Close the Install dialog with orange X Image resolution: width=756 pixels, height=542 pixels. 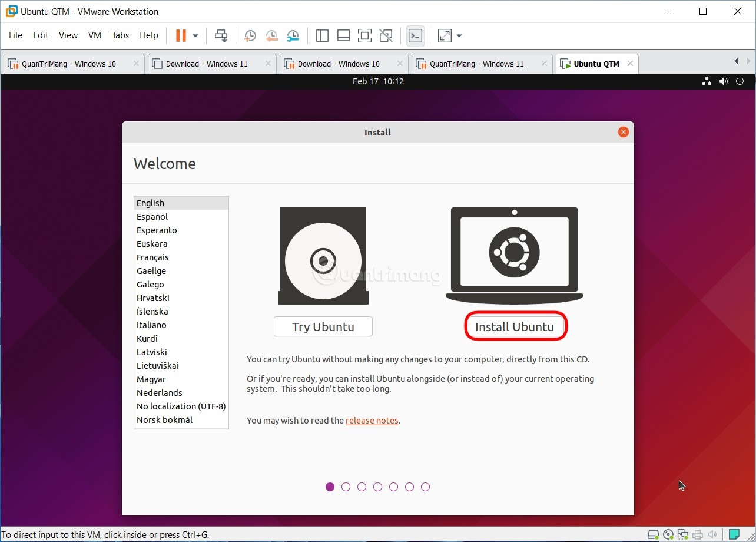click(623, 132)
